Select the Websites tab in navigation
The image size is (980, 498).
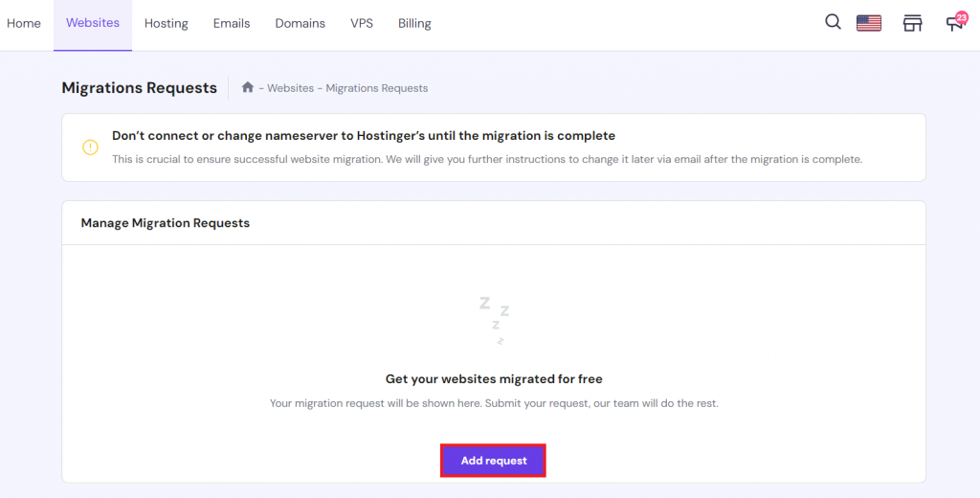coord(93,22)
